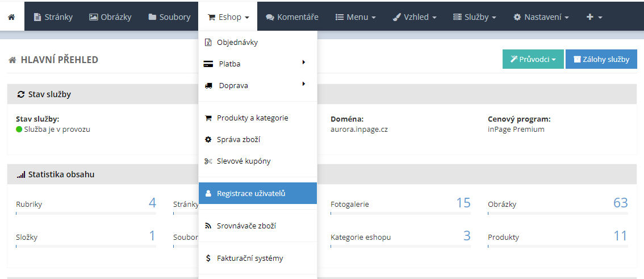Click the dollar icon for Fakturační systémy
This screenshot has width=644, height=279.
208,259
